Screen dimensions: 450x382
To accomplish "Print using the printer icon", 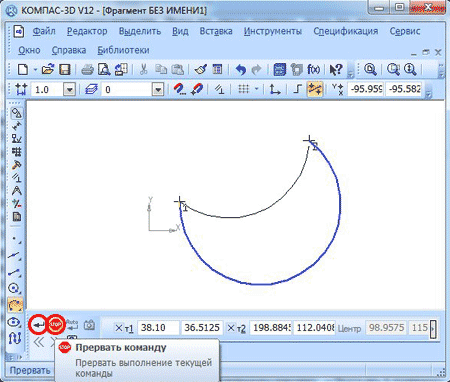I will [87, 70].
